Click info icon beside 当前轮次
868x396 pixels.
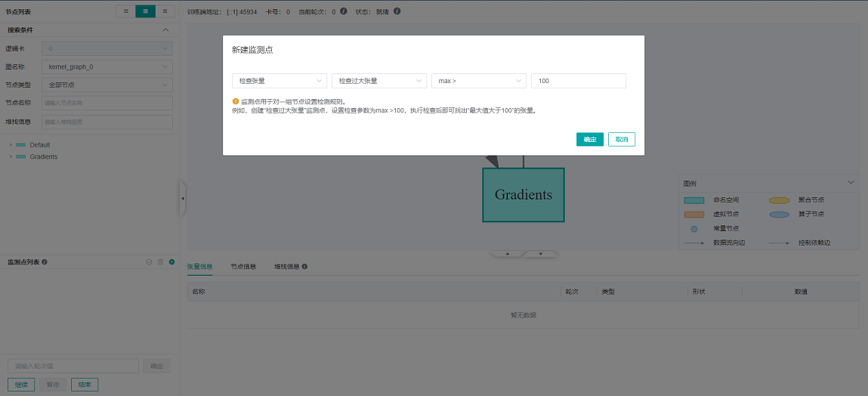[x=344, y=12]
